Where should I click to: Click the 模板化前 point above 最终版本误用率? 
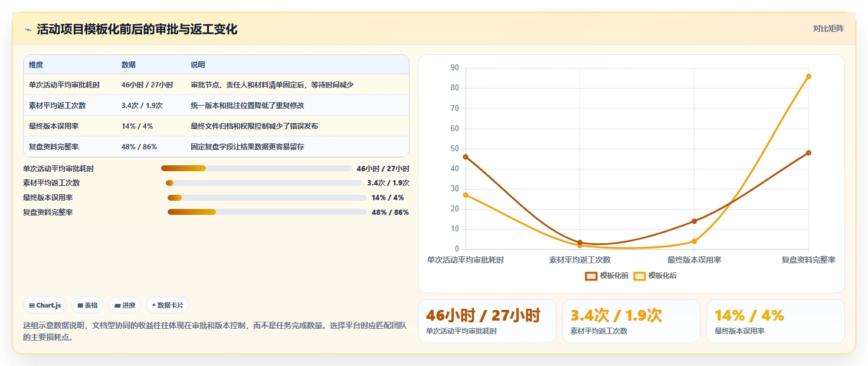pyautogui.click(x=694, y=221)
